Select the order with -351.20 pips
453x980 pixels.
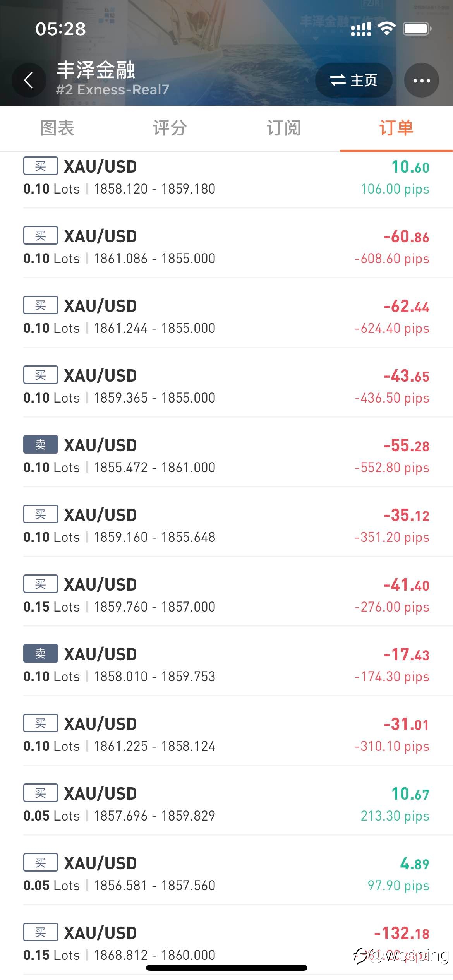pos(226,525)
